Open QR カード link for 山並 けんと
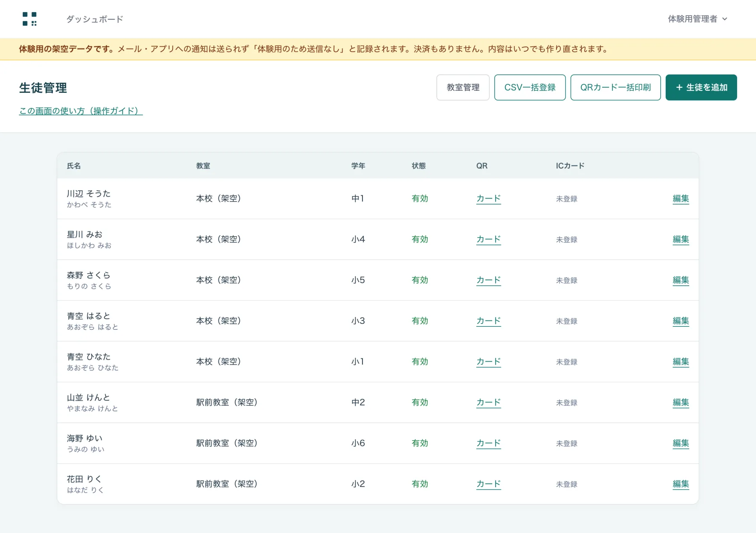This screenshot has width=756, height=533. (x=488, y=402)
